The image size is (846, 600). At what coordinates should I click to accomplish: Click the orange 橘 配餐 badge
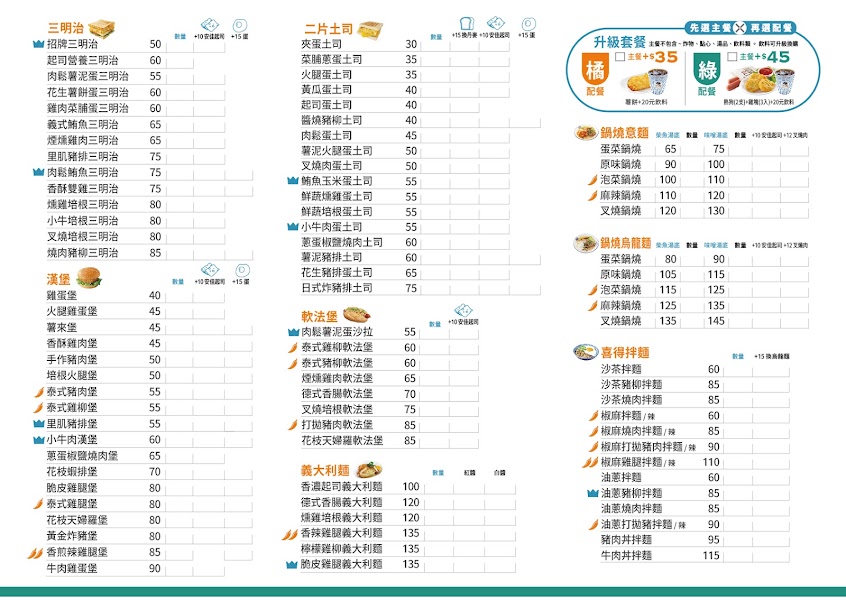point(596,74)
